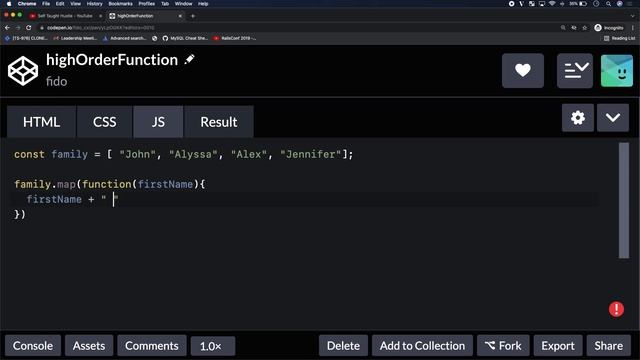640x360 pixels.
Task: Click the red error warning icon
Action: pyautogui.click(x=616, y=309)
